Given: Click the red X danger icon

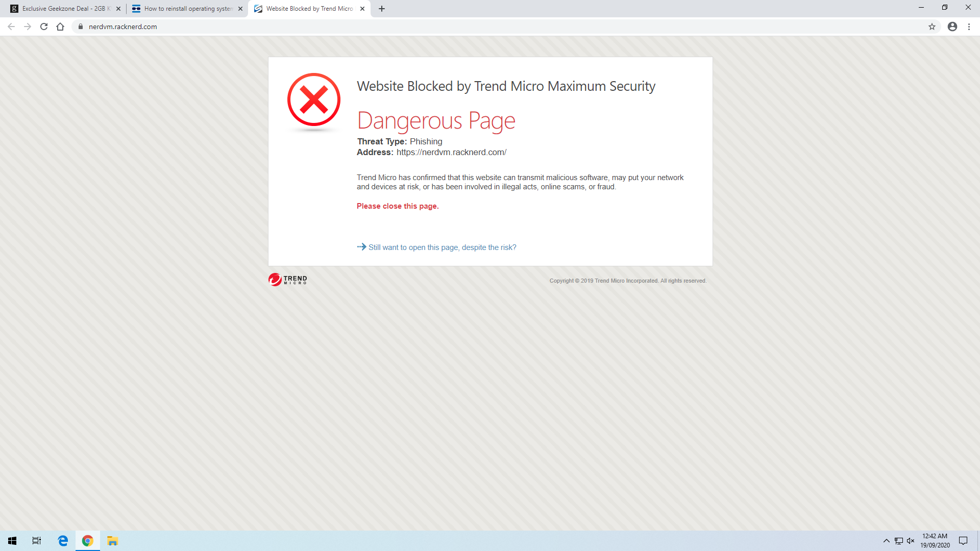Looking at the screenshot, I should (x=313, y=99).
